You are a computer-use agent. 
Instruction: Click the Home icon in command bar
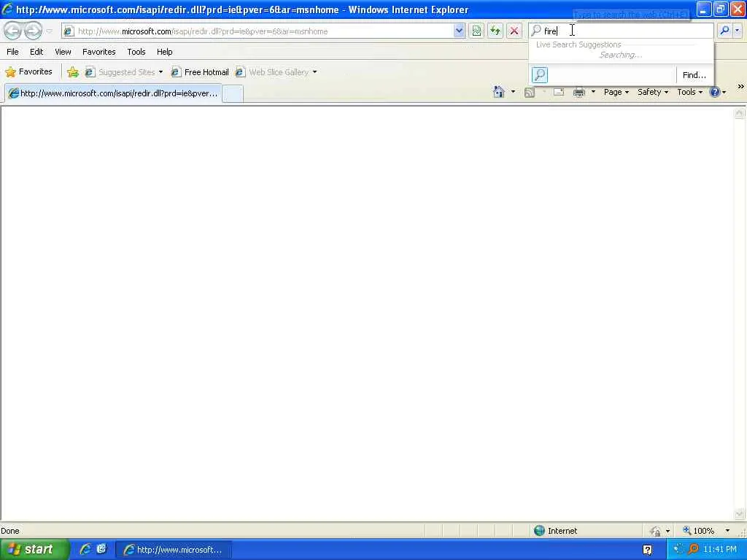pyautogui.click(x=499, y=92)
